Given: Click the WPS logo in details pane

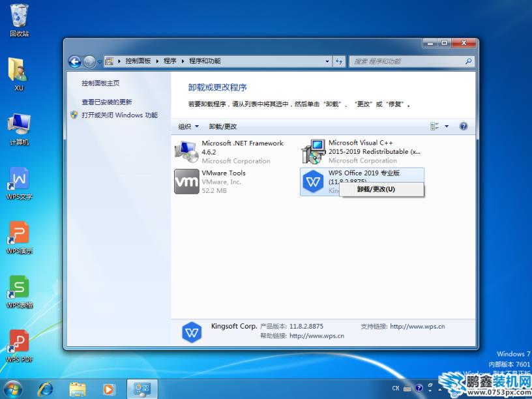Looking at the screenshot, I should pos(192,332).
